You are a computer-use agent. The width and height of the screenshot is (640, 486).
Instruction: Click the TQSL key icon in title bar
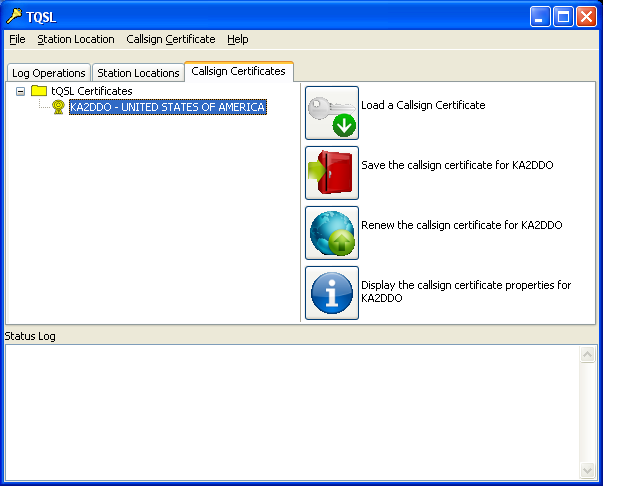(14, 16)
